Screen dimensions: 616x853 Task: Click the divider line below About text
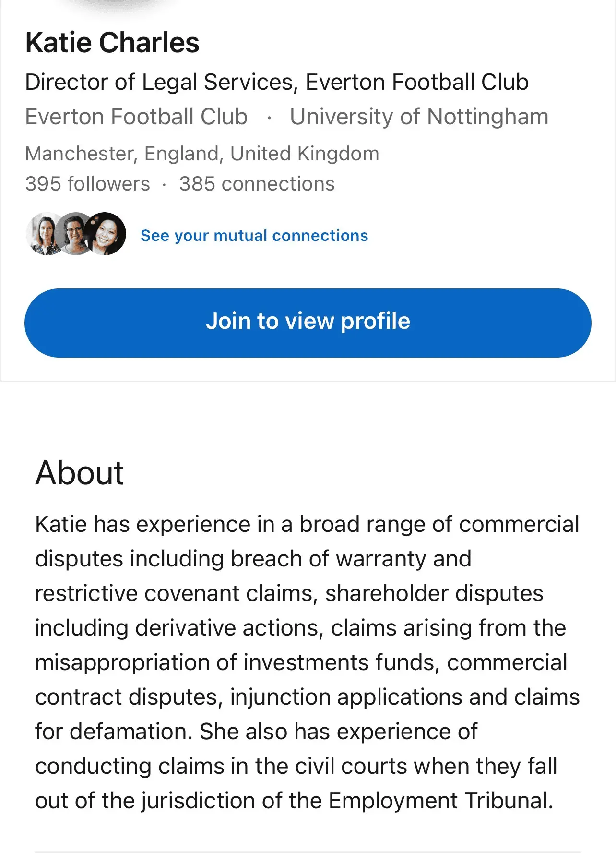pos(308,851)
